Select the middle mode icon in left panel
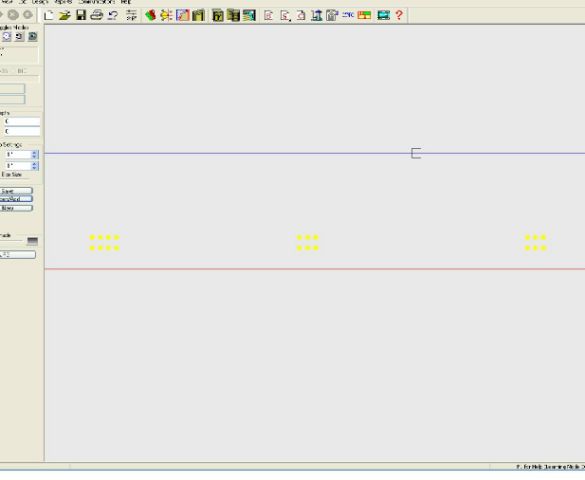This screenshot has height=480, width=585. point(19,36)
